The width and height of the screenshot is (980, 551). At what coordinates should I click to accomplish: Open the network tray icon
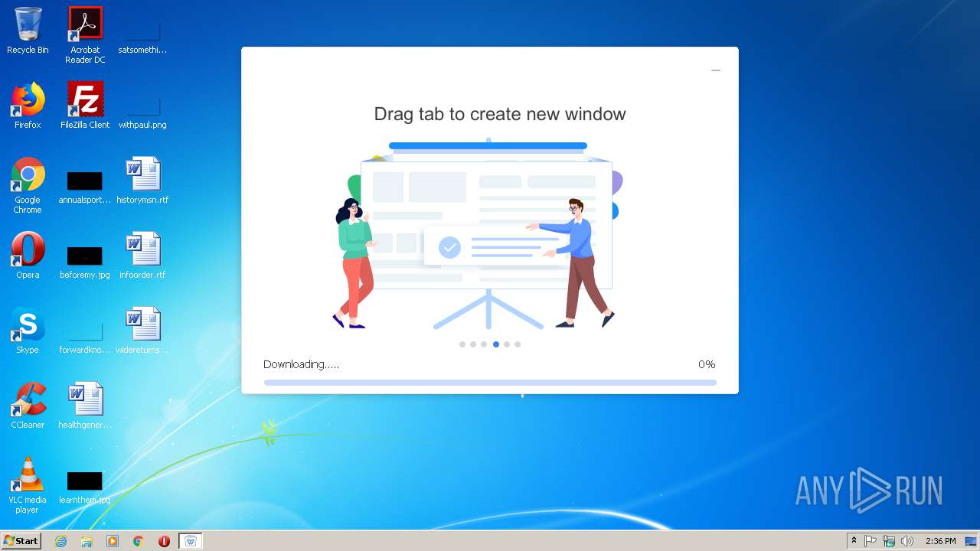point(889,541)
